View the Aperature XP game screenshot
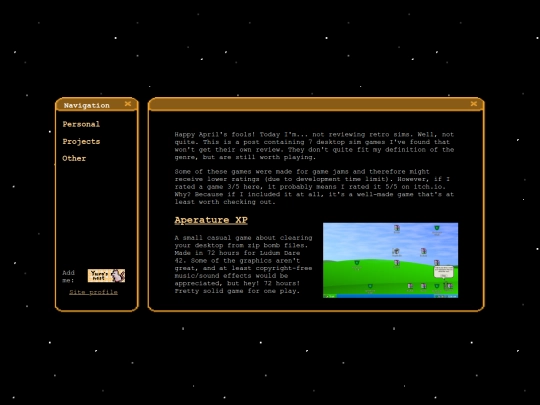 point(391,260)
